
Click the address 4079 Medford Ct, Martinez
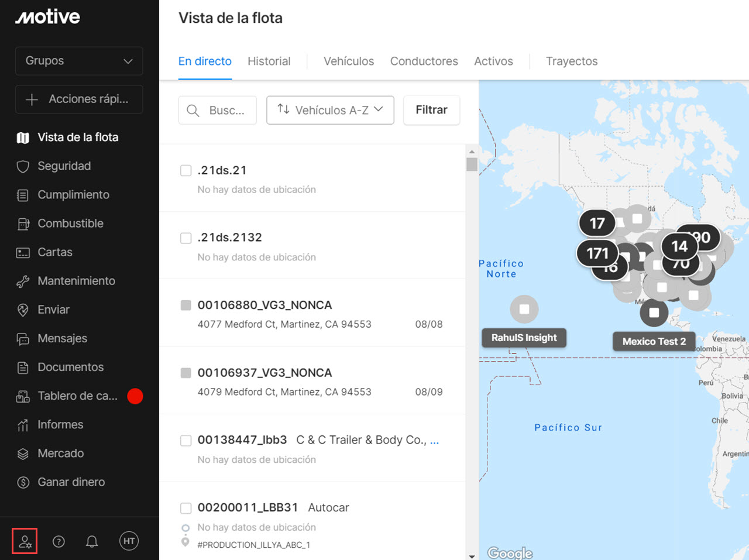pyautogui.click(x=284, y=392)
